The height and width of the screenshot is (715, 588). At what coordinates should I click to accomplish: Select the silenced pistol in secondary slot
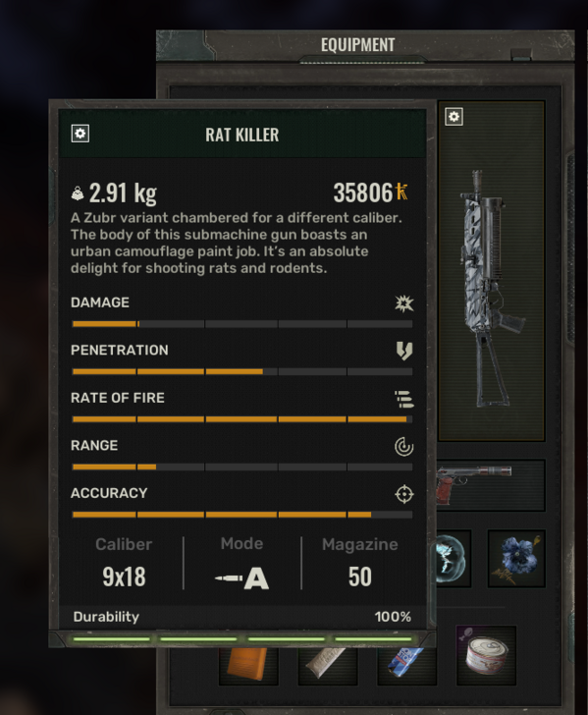(x=491, y=485)
